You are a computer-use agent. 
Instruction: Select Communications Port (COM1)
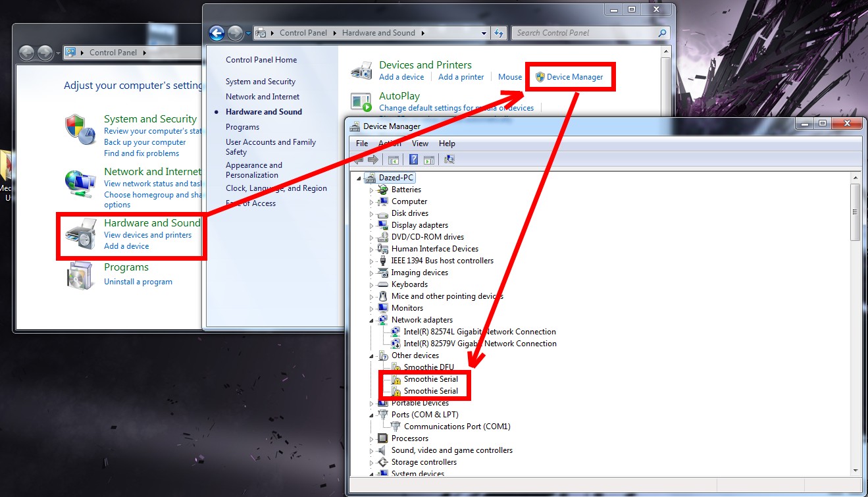[x=457, y=427]
